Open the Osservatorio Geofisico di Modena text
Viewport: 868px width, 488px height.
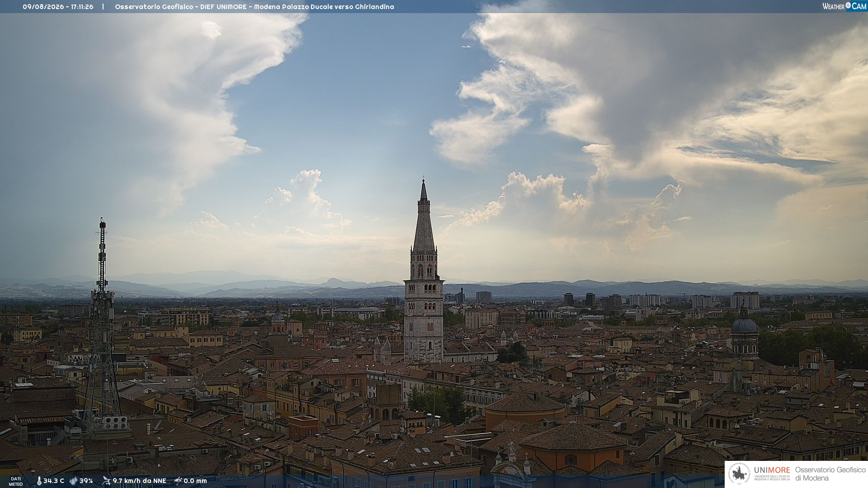(x=830, y=474)
